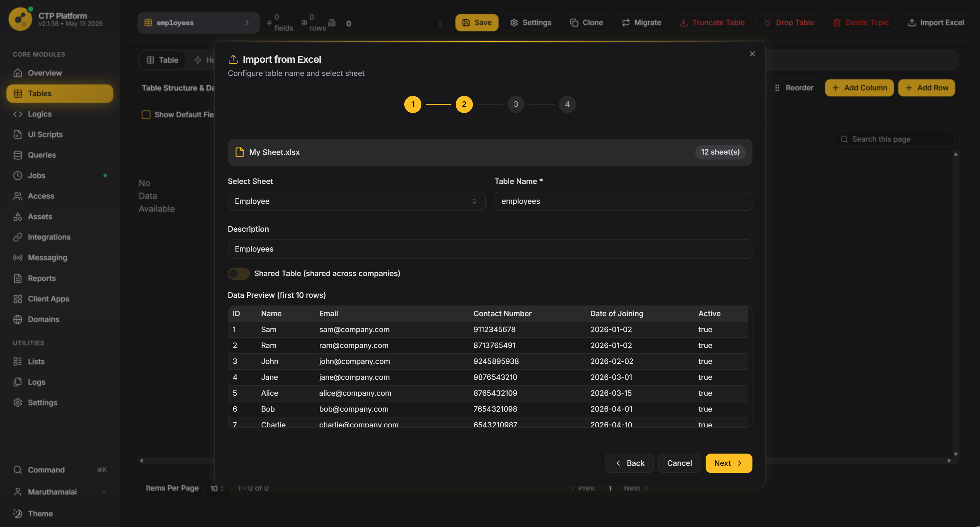Click 9876543210 in Jane's row
Screen dimensions: 980x527
495,377
